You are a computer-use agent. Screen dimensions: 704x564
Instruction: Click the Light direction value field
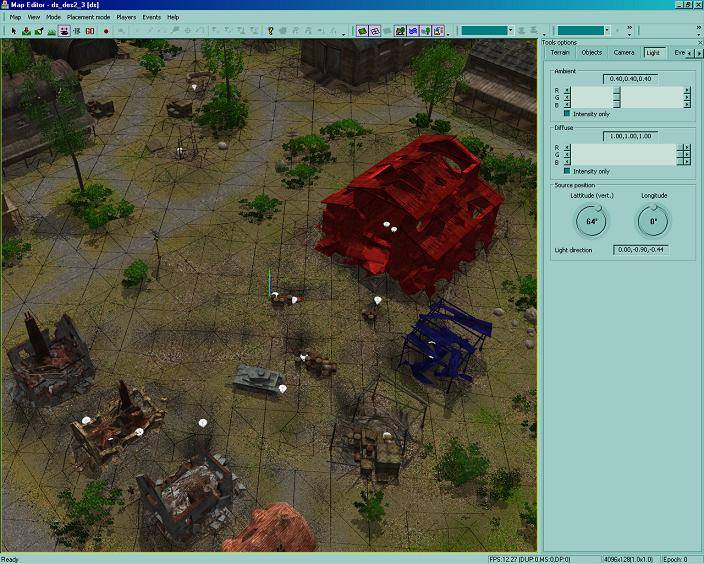[641, 249]
